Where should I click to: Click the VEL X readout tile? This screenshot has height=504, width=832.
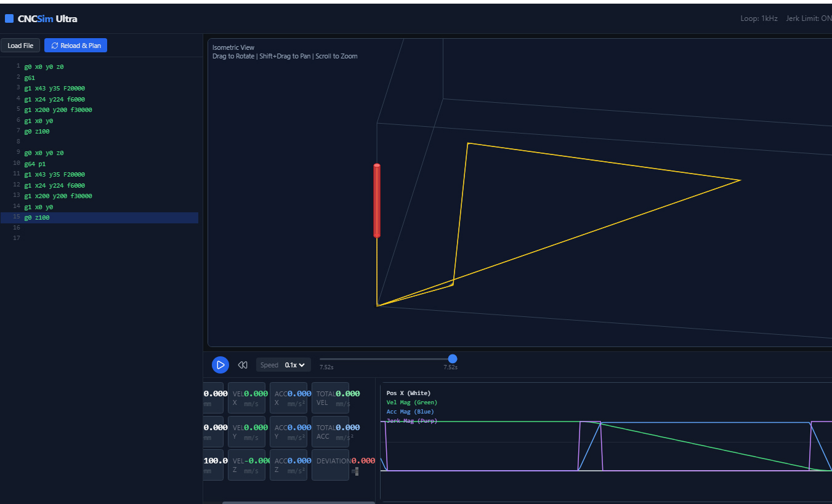(246, 398)
